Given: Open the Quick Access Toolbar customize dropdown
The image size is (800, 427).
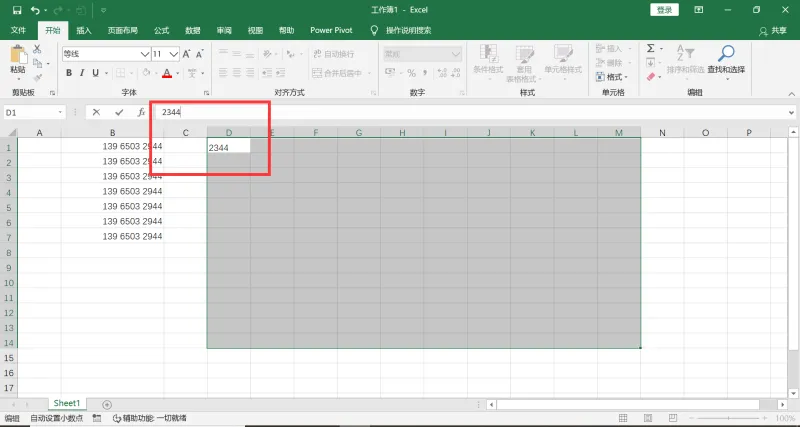Looking at the screenshot, I should [104, 10].
